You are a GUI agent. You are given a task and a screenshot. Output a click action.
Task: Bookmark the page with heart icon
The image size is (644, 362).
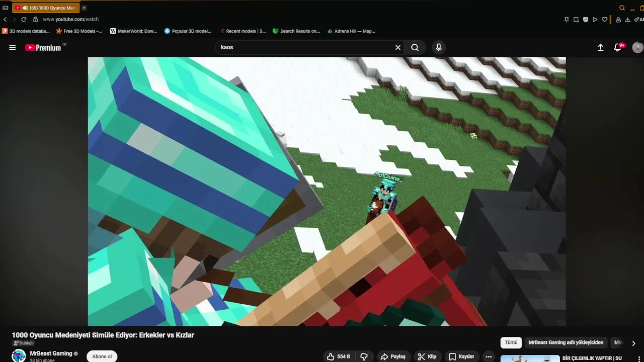tap(605, 20)
